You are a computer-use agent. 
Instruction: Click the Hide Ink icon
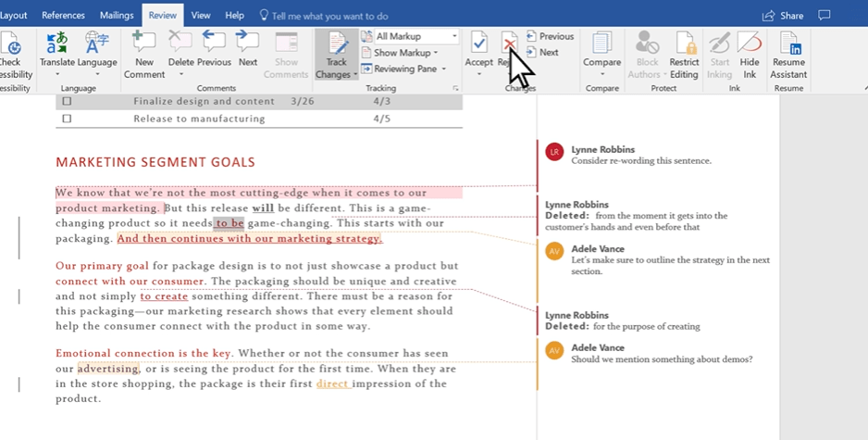click(750, 44)
